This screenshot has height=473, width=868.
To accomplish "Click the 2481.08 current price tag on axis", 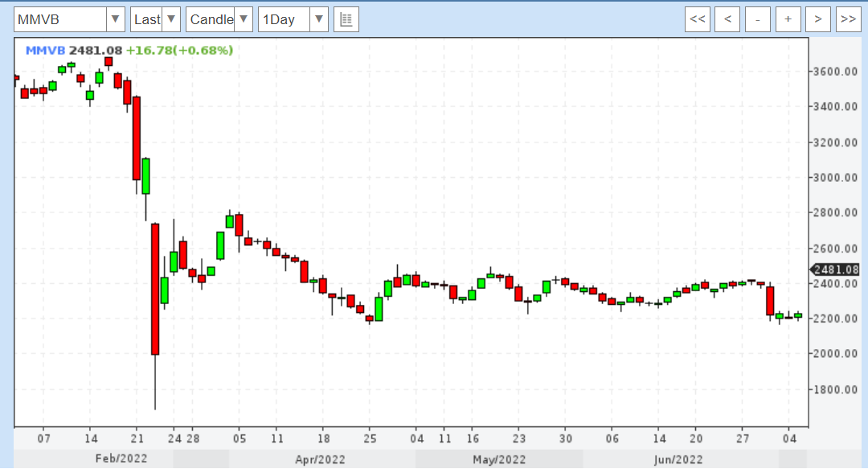I will [836, 270].
